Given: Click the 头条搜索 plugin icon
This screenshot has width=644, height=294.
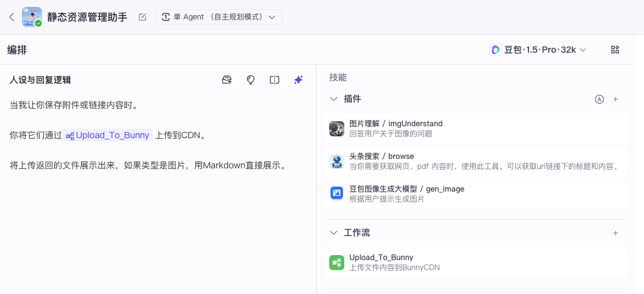Looking at the screenshot, I should (x=337, y=161).
